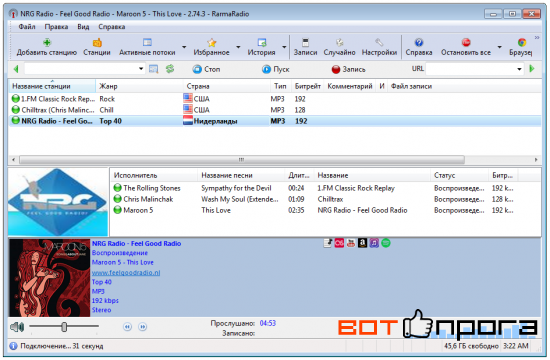Open the purple iTunes music icon

coord(374,243)
